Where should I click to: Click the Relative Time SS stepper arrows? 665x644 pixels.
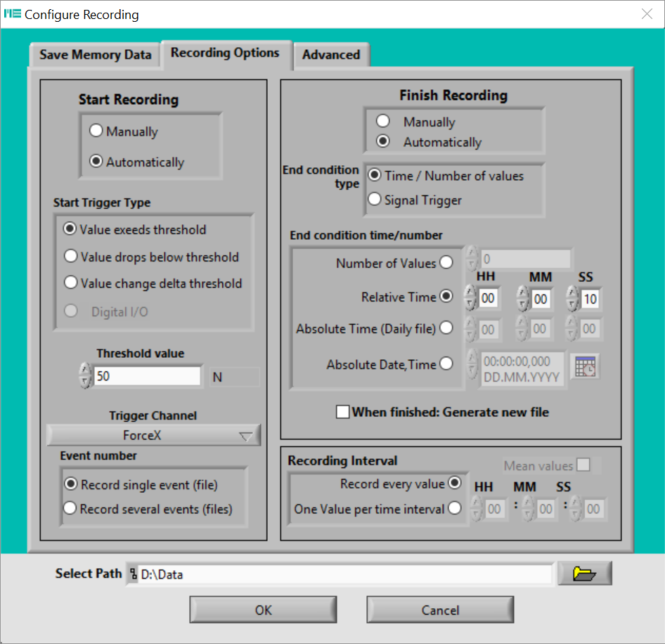[572, 298]
